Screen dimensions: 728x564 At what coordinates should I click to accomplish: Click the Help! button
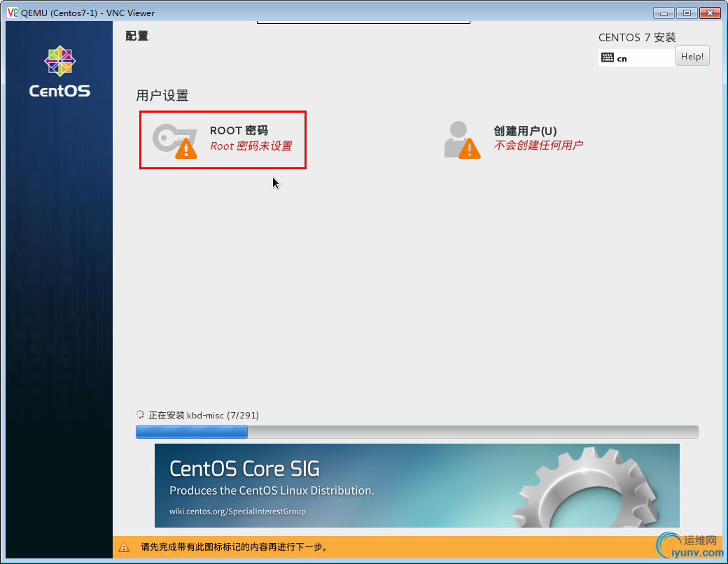692,56
